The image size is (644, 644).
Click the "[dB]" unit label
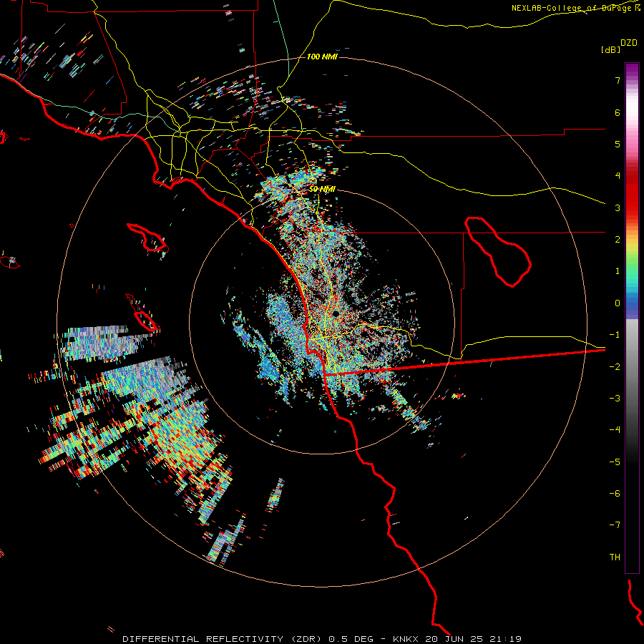[x=610, y=49]
